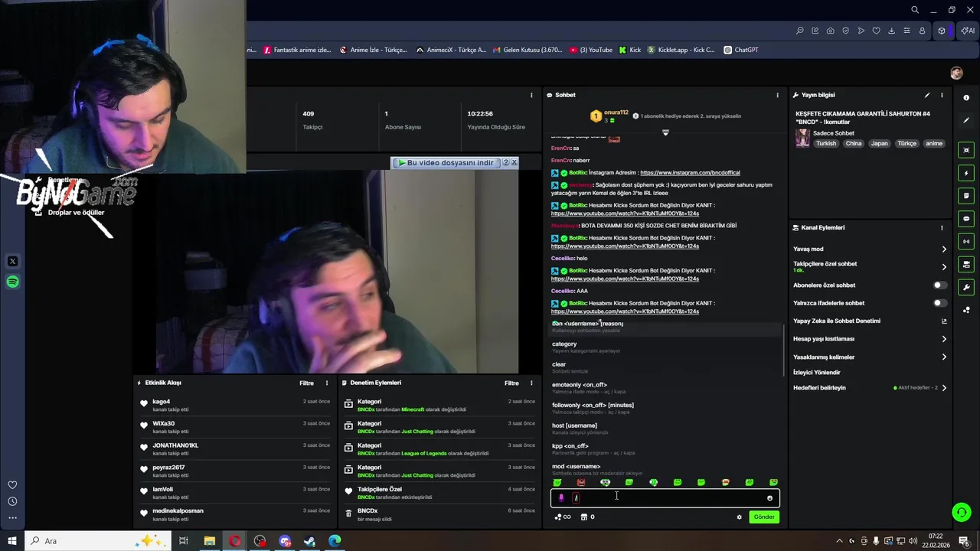980x551 pixels.
Task: Click the broadcast signal icon in the right sidebar
Action: pyautogui.click(x=966, y=242)
